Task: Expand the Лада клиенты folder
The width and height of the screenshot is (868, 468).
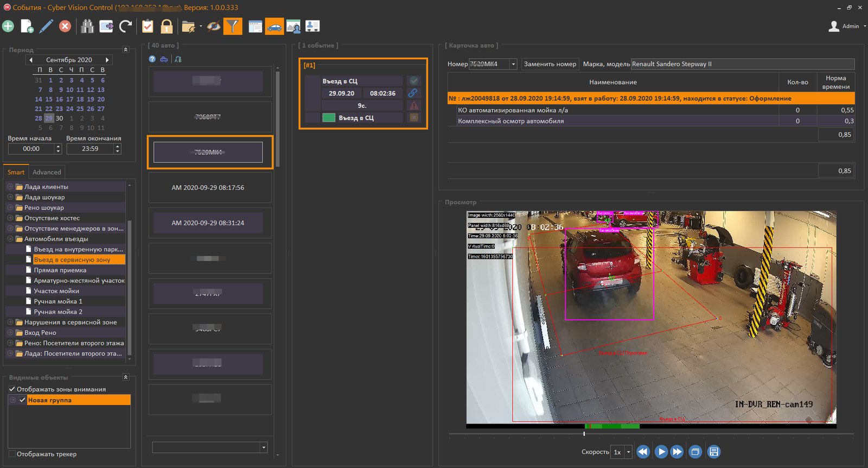Action: [x=10, y=187]
